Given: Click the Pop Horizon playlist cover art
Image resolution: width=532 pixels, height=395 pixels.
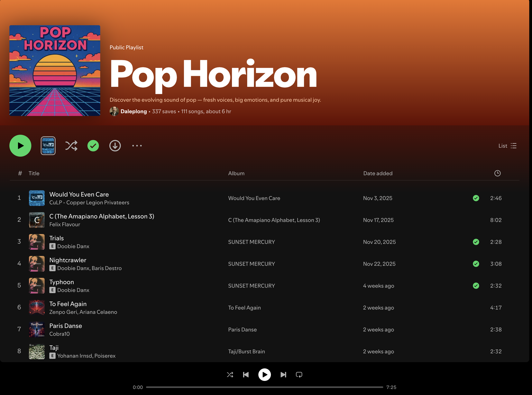Looking at the screenshot, I should click(x=55, y=71).
